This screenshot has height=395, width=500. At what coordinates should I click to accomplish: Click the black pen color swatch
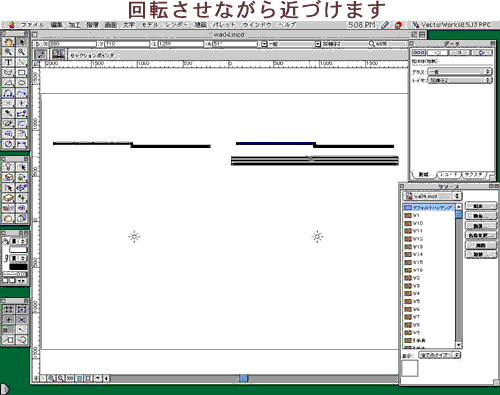(x=18, y=267)
